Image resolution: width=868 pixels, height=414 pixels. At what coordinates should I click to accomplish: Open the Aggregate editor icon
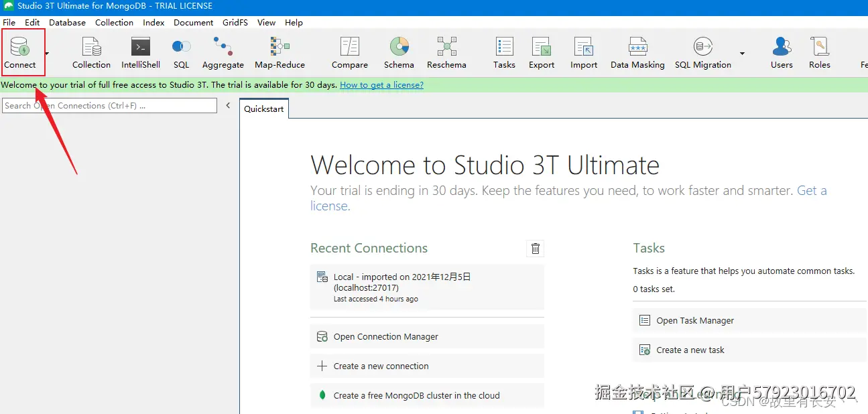223,52
